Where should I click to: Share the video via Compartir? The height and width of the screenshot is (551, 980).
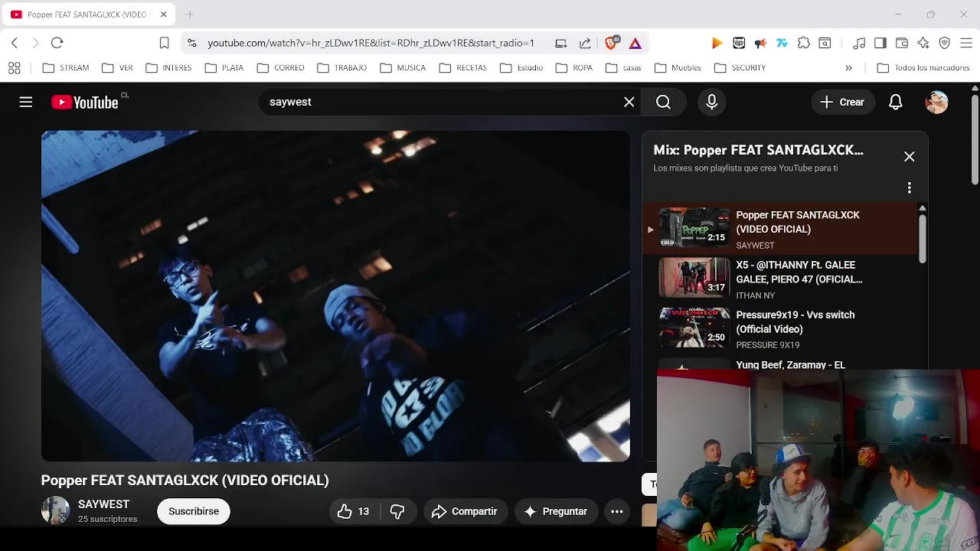pyautogui.click(x=464, y=511)
